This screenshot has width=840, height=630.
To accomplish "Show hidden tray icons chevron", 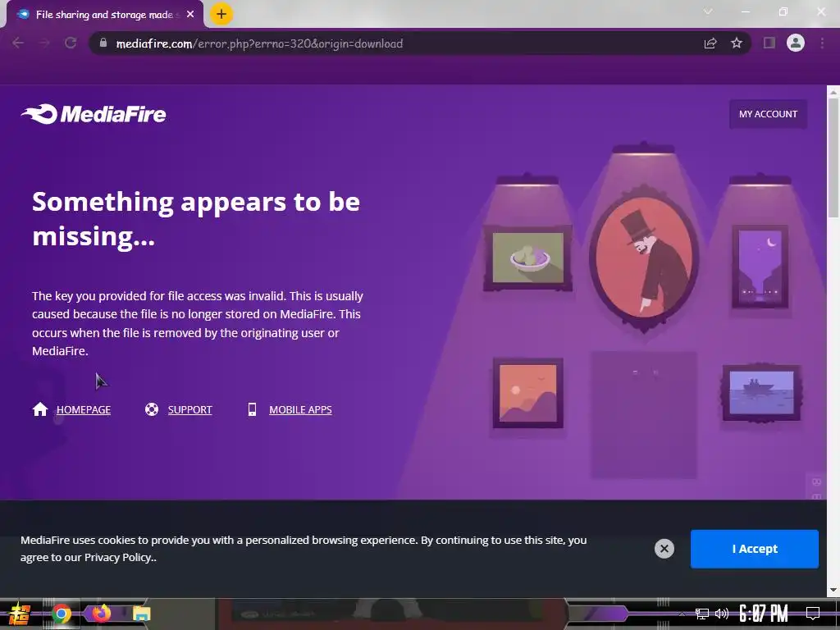I will pyautogui.click(x=682, y=614).
